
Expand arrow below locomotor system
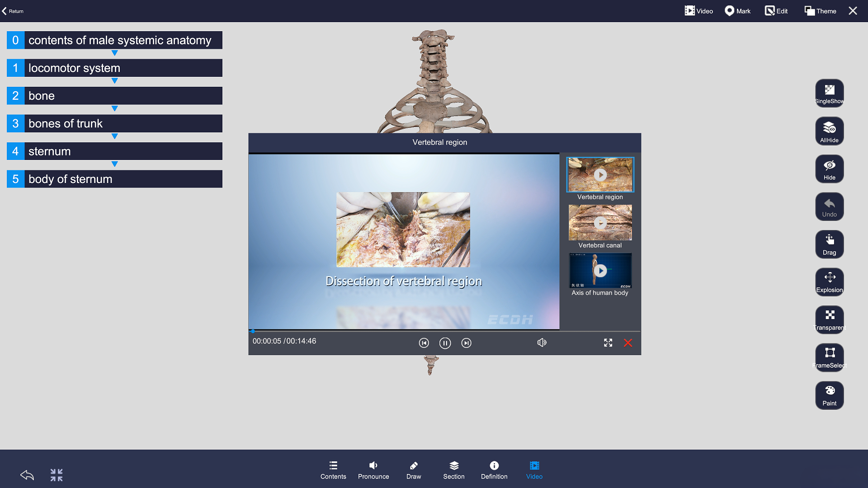pos(114,81)
